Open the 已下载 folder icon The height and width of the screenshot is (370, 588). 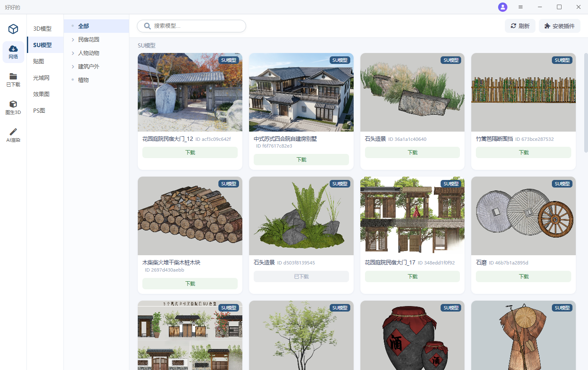point(13,80)
